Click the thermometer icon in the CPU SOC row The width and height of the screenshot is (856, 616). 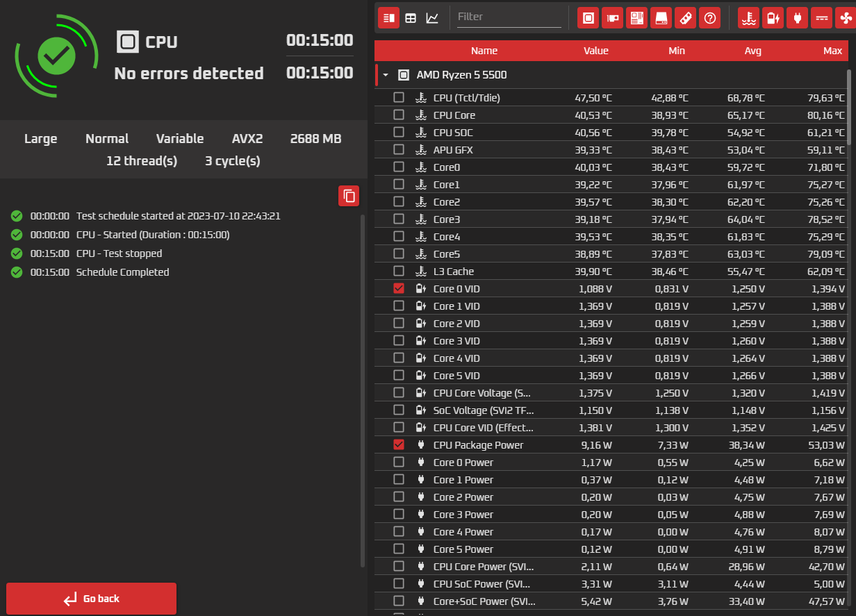click(x=420, y=132)
